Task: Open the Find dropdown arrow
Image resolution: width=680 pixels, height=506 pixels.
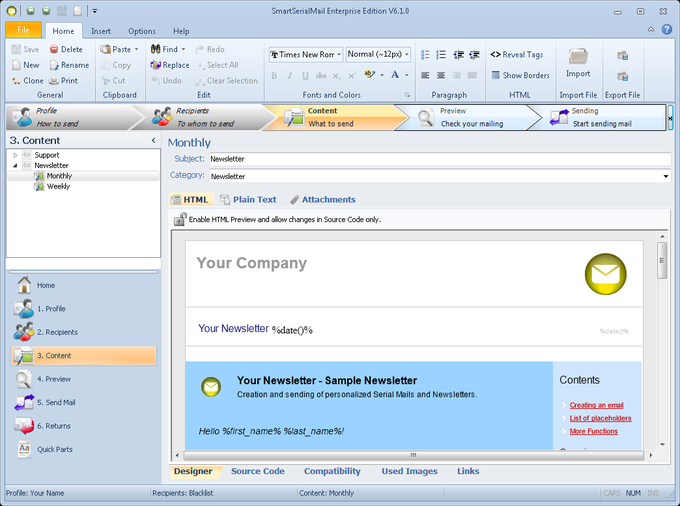Action: 183,49
